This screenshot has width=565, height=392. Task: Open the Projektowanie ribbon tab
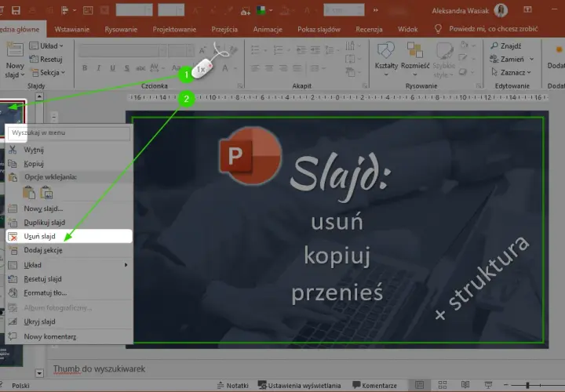coord(174,29)
